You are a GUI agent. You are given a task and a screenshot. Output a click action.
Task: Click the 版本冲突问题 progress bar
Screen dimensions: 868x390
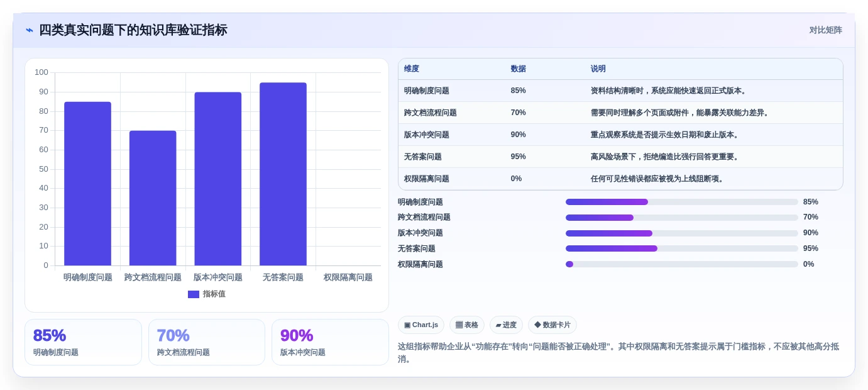[682, 233]
